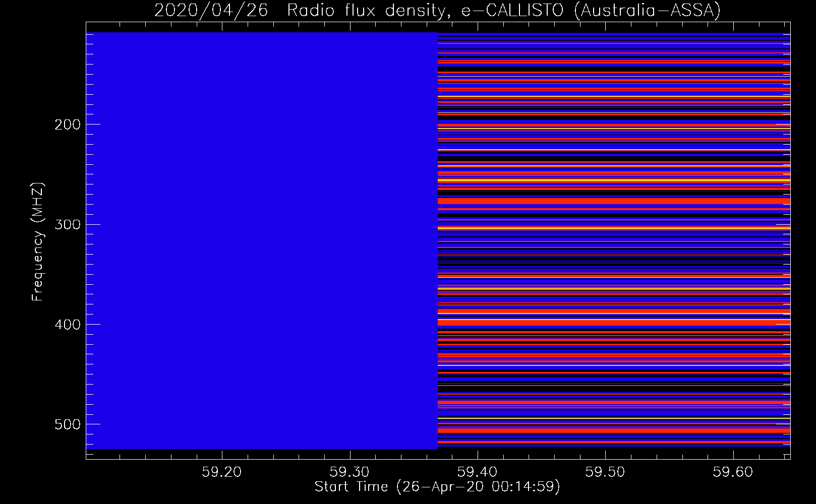816x504 pixels.
Task: Click the 59.60 time tick label
Action: pyautogui.click(x=733, y=472)
